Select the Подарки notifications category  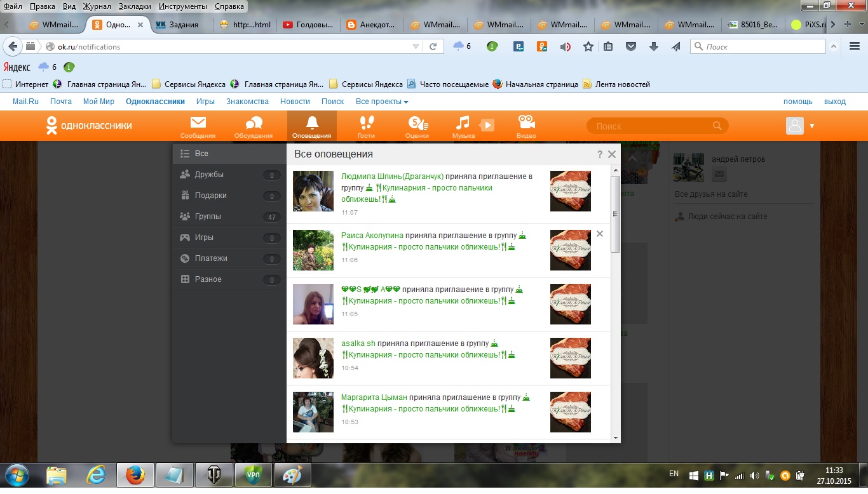point(229,196)
